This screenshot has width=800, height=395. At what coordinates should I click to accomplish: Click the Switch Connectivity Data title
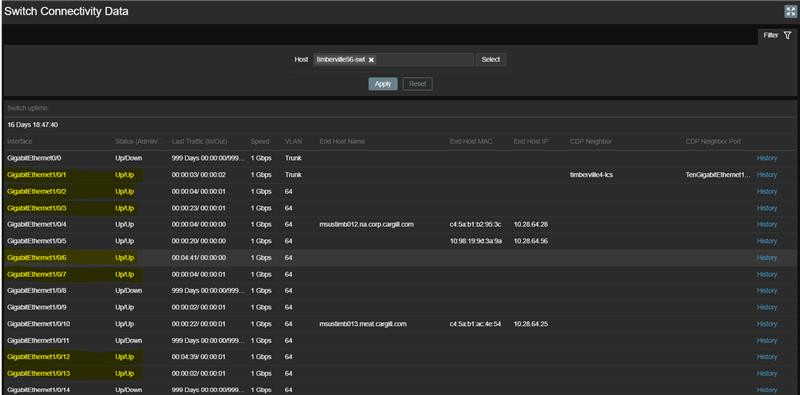[66, 11]
